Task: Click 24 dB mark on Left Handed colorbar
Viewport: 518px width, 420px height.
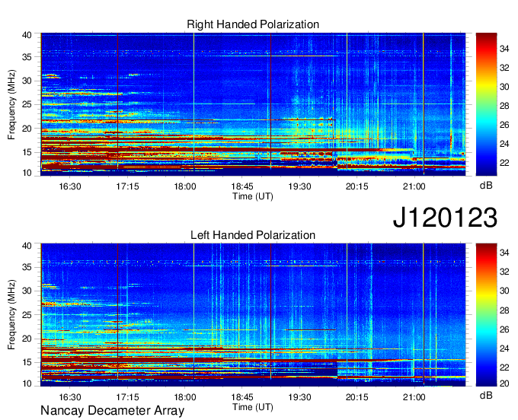Action: tap(504, 348)
